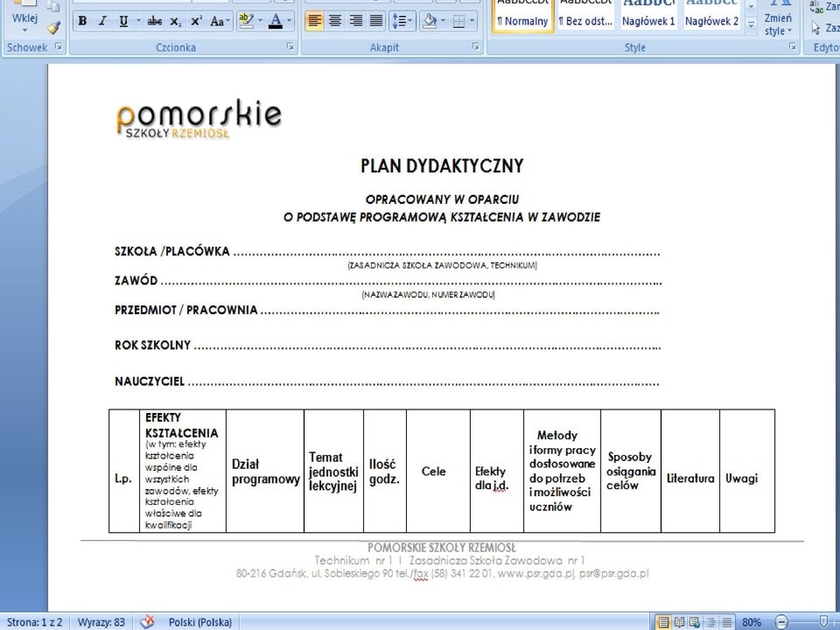Click the Select cursor icon in Edytowanie
The width and height of the screenshot is (840, 630).
pyautogui.click(x=816, y=27)
